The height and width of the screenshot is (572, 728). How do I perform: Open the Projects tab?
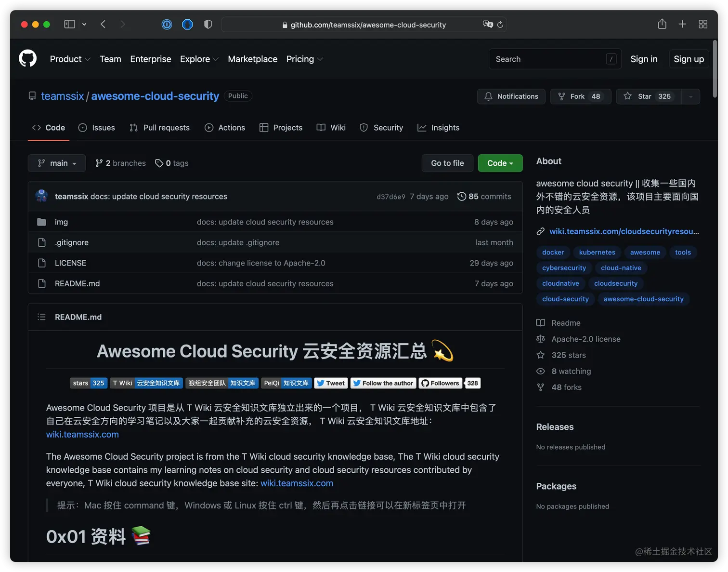click(281, 128)
